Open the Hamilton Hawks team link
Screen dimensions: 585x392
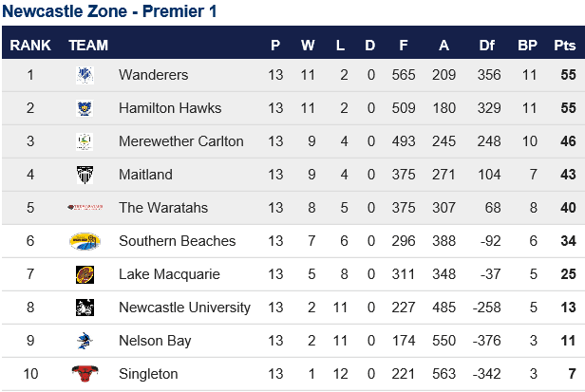170,108
